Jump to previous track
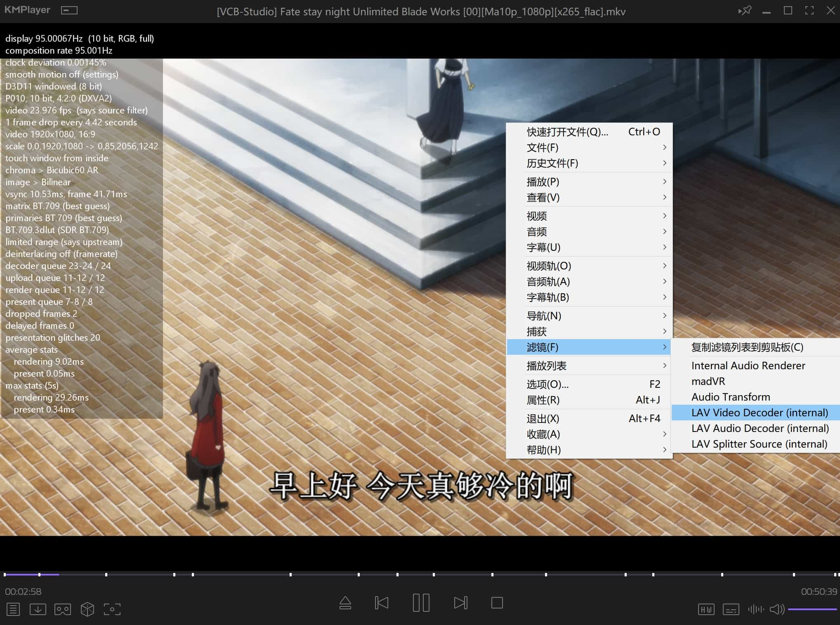Image resolution: width=840 pixels, height=625 pixels. click(382, 603)
